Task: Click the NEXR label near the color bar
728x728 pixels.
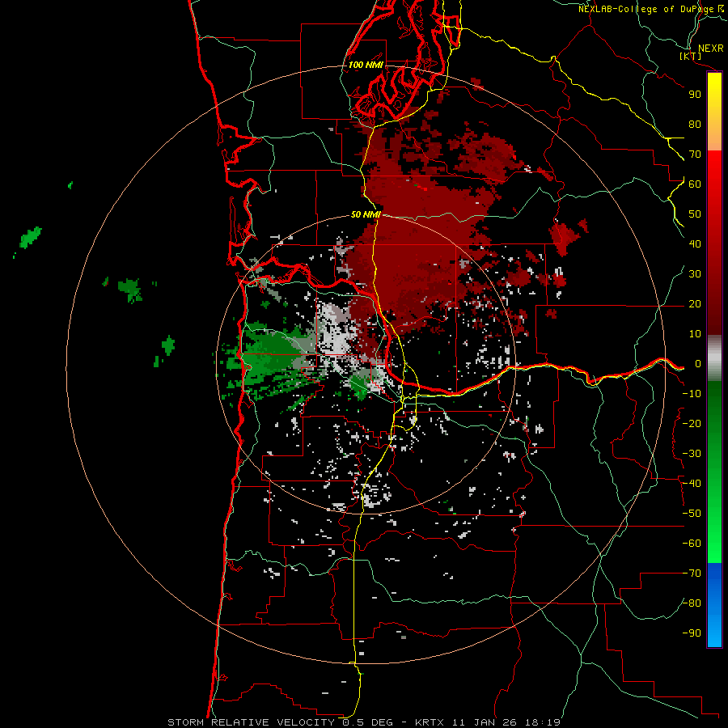Action: tap(711, 49)
